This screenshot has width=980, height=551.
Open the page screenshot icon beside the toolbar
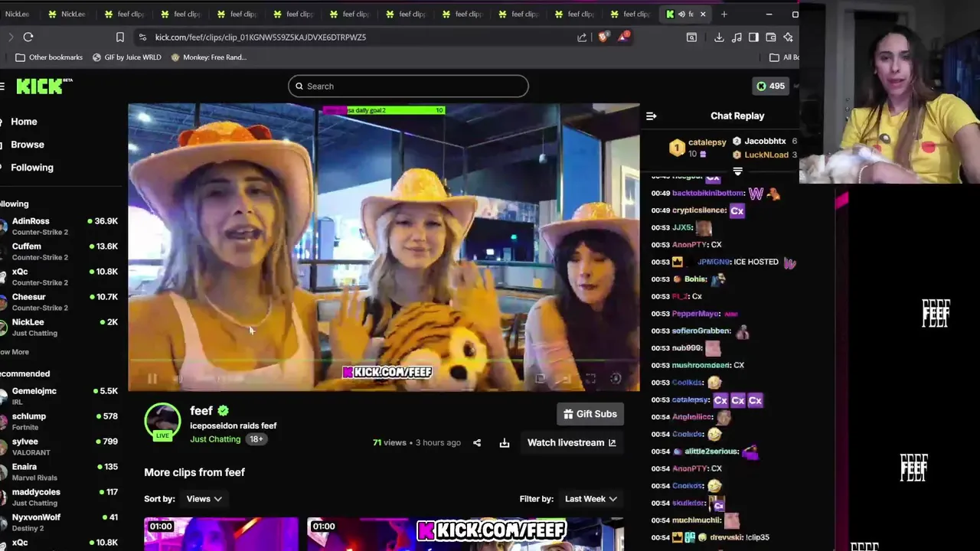691,37
